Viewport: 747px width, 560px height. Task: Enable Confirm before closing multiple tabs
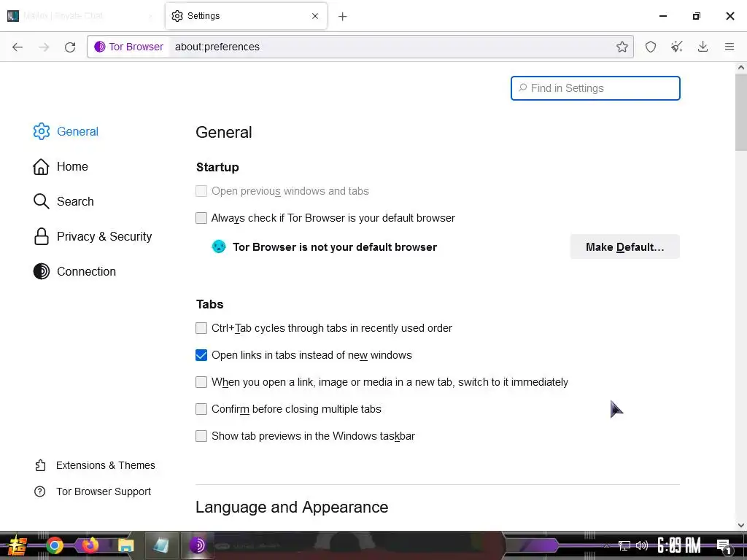pos(201,409)
